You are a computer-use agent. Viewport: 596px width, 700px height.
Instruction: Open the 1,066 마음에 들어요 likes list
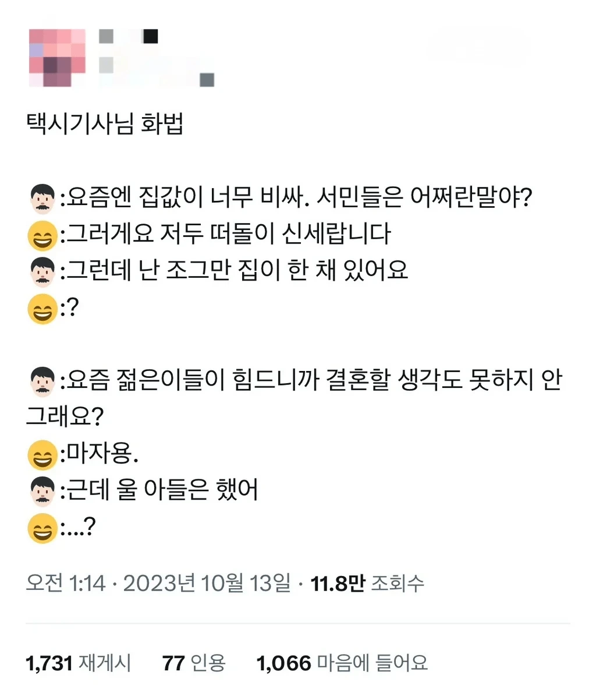(x=342, y=662)
